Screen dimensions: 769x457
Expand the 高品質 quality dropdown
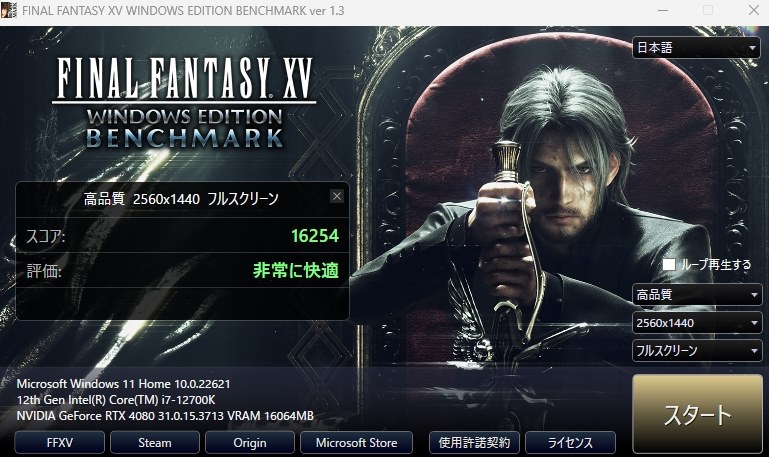click(697, 295)
